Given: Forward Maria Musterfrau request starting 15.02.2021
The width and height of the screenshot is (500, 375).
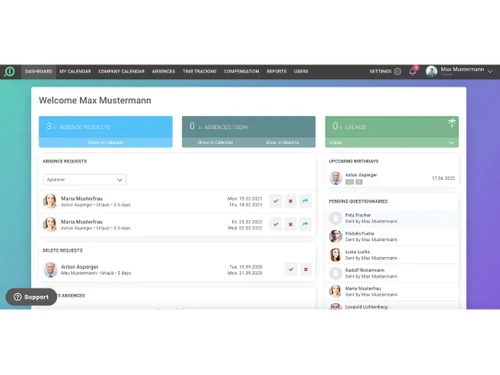Looking at the screenshot, I should click(x=305, y=201).
